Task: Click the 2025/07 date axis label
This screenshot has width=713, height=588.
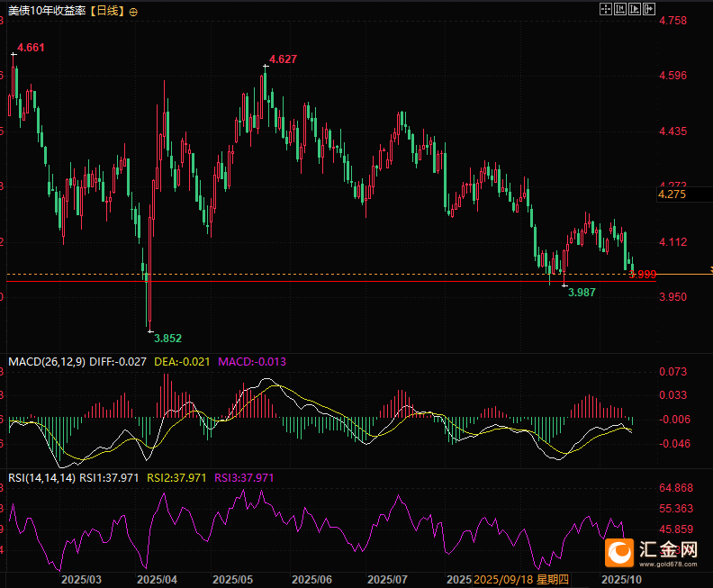Action: pyautogui.click(x=387, y=580)
